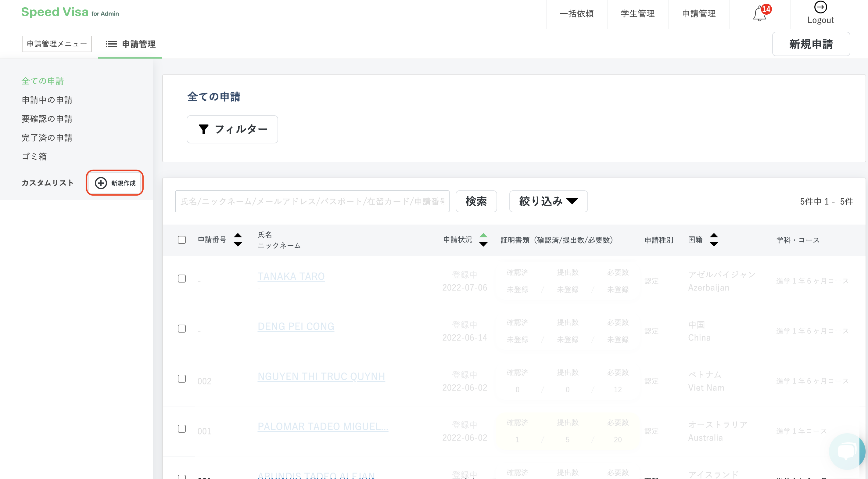The height and width of the screenshot is (479, 868).
Task: Check the DENG PEI CONG row checkbox
Action: tap(181, 328)
